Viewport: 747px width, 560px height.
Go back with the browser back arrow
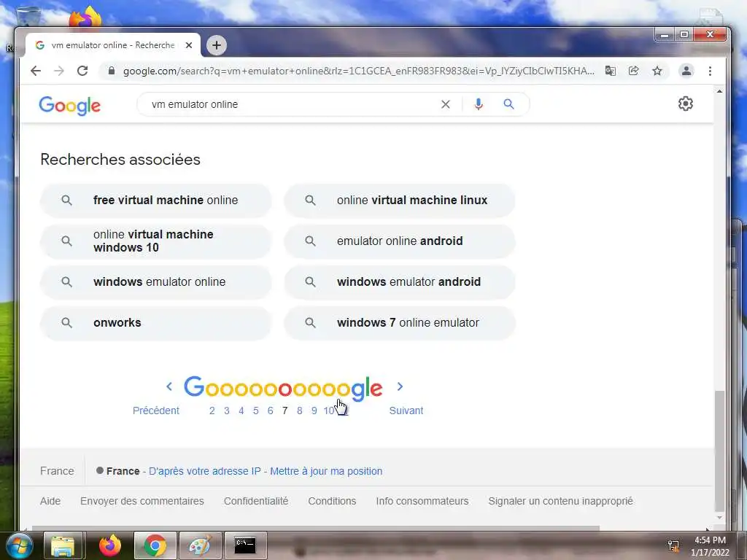(x=36, y=71)
